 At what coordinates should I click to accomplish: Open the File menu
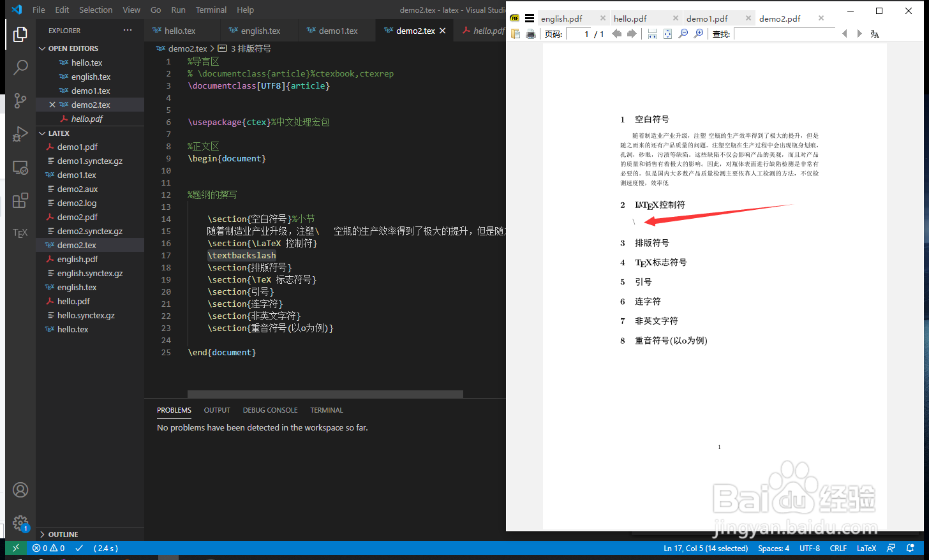(x=39, y=10)
